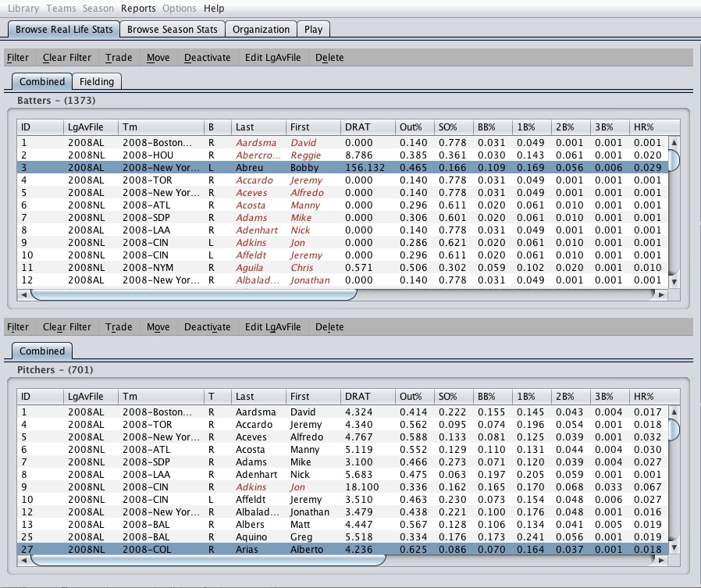701x588 pixels.
Task: Sort Batters table by ID column header
Action: (x=41, y=127)
